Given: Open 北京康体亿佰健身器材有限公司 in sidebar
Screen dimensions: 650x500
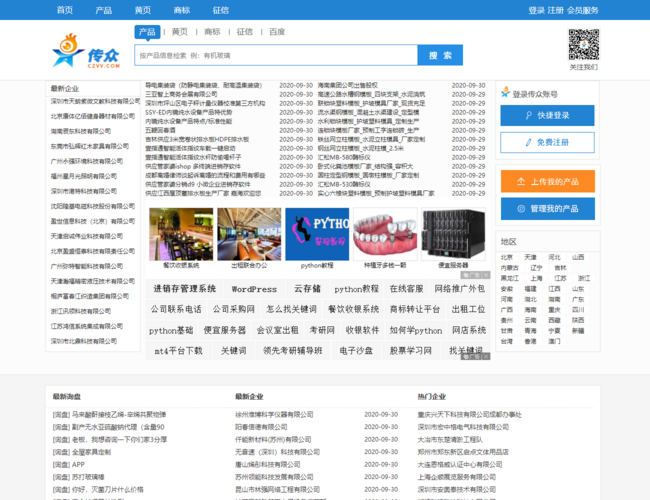Looking at the screenshot, I should point(93,116).
